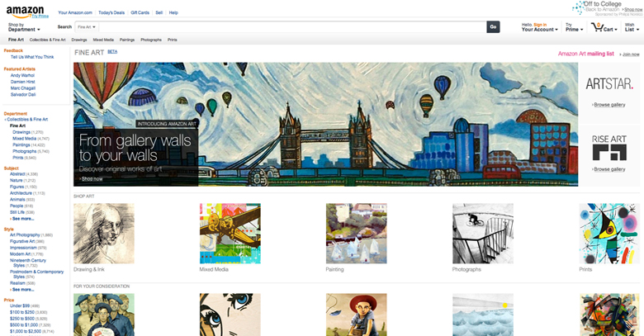Viewport: 644px width, 336px height.
Task: Filter by Prints in the sidebar
Action: point(17,158)
